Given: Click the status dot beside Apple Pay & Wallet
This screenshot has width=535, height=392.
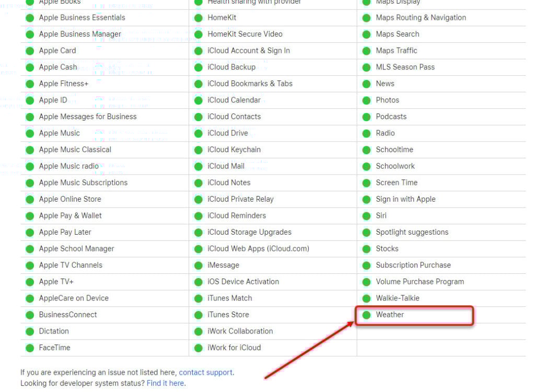Looking at the screenshot, I should (30, 215).
